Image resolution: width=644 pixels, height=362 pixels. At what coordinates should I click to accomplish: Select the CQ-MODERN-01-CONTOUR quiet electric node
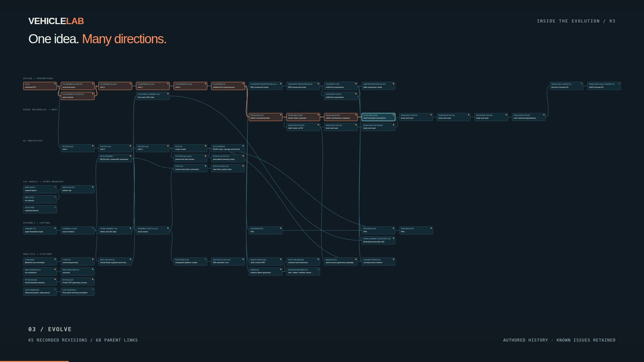[x=77, y=96]
